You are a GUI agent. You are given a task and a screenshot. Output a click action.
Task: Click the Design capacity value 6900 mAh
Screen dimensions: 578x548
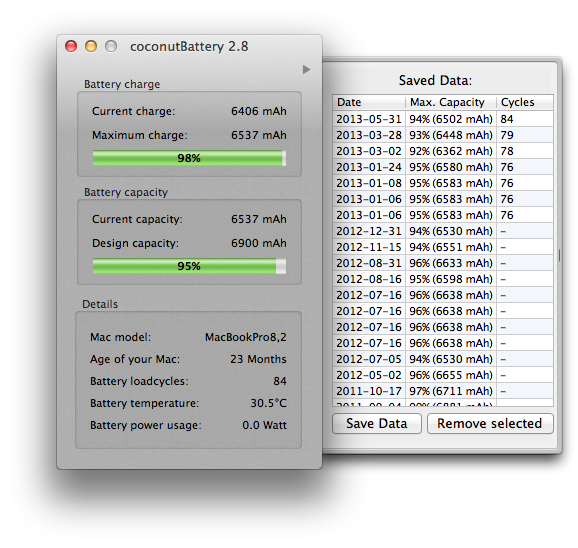259,243
